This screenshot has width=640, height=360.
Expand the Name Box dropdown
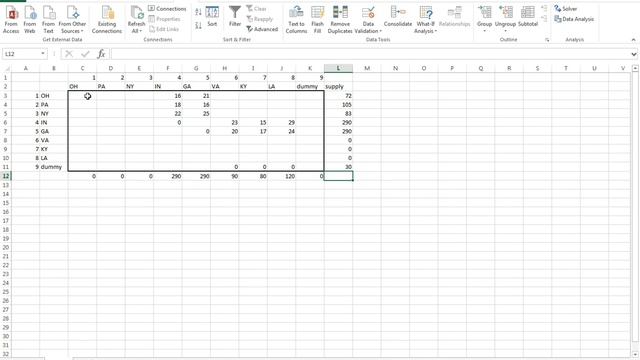pyautogui.click(x=43, y=54)
